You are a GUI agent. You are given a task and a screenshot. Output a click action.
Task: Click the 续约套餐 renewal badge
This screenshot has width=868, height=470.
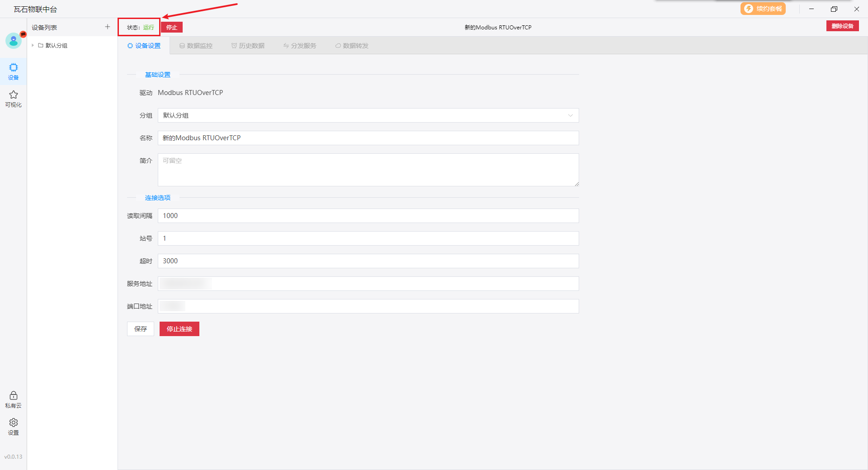pyautogui.click(x=763, y=9)
